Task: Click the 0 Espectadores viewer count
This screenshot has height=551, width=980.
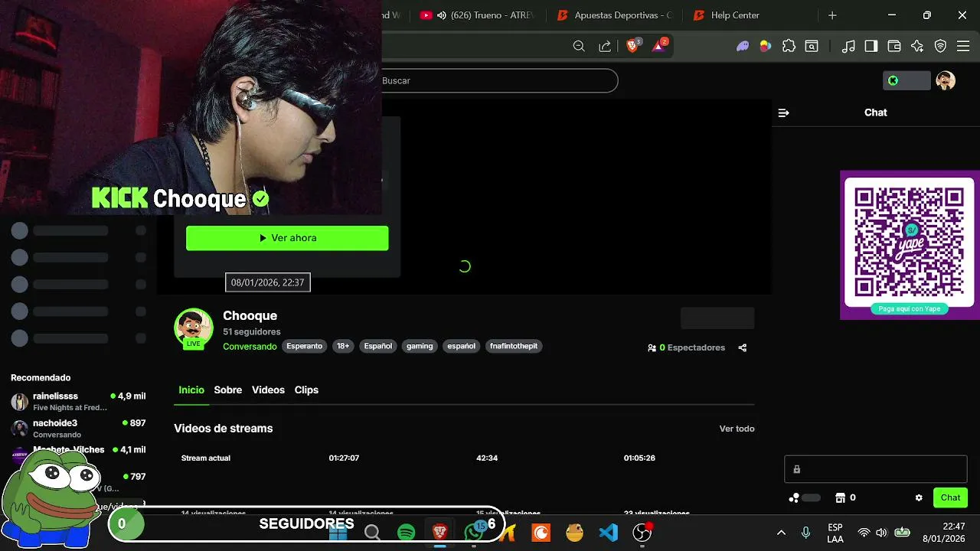Action: click(686, 347)
